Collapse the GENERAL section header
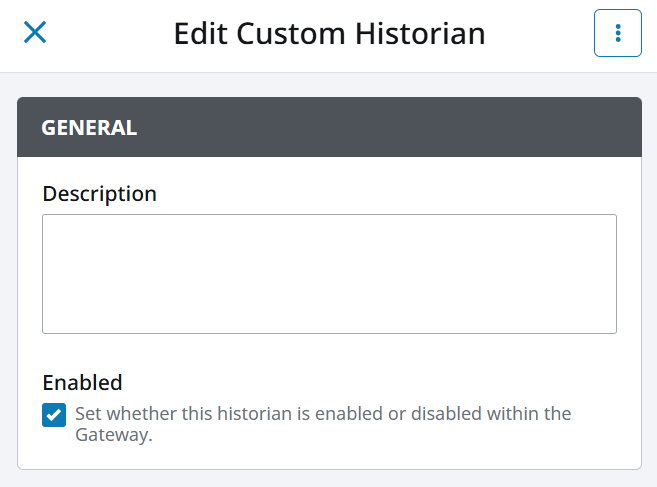Screen dimensions: 657x487 329,127
